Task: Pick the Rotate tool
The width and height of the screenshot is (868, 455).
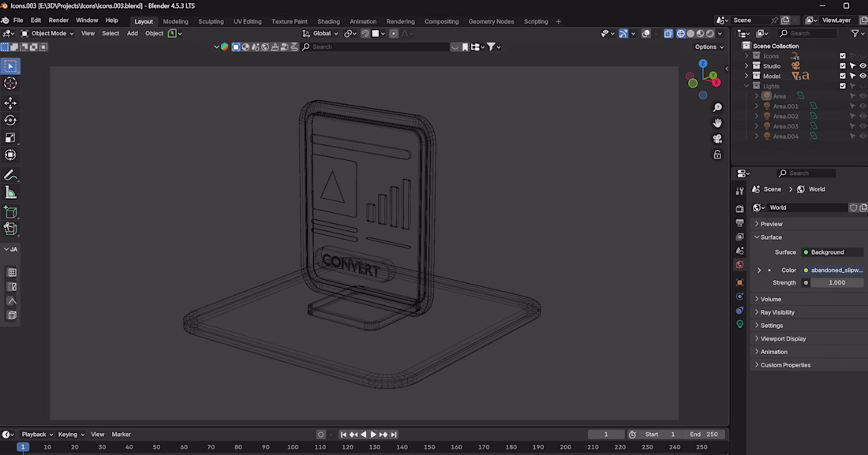Action: pos(10,120)
